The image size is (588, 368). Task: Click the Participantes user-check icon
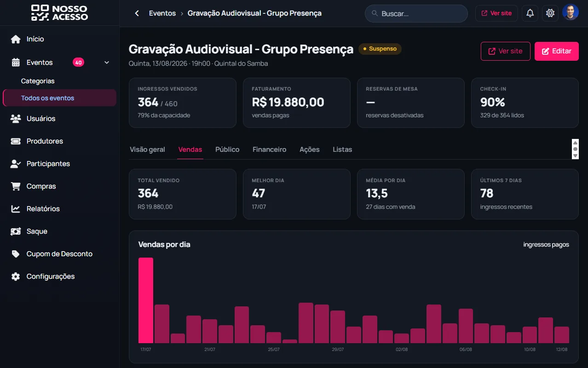point(16,164)
